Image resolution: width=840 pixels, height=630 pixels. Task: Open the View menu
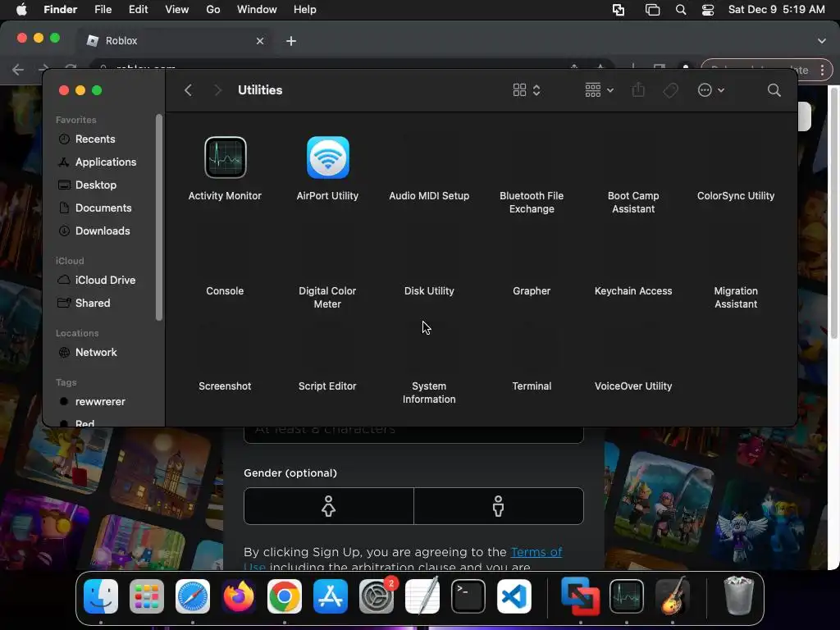pos(177,10)
